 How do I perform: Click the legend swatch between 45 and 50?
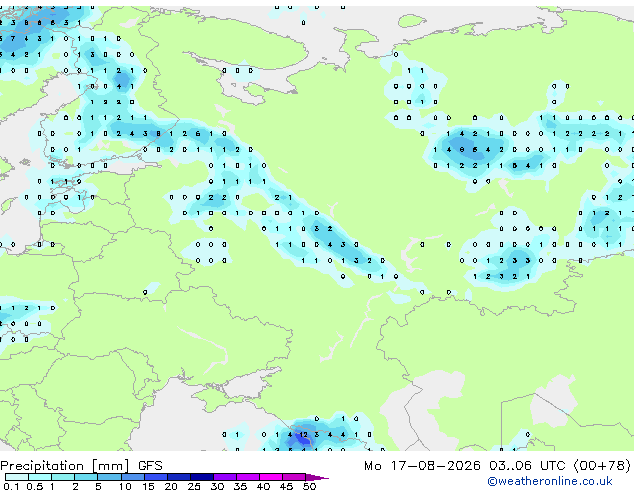pos(294,477)
